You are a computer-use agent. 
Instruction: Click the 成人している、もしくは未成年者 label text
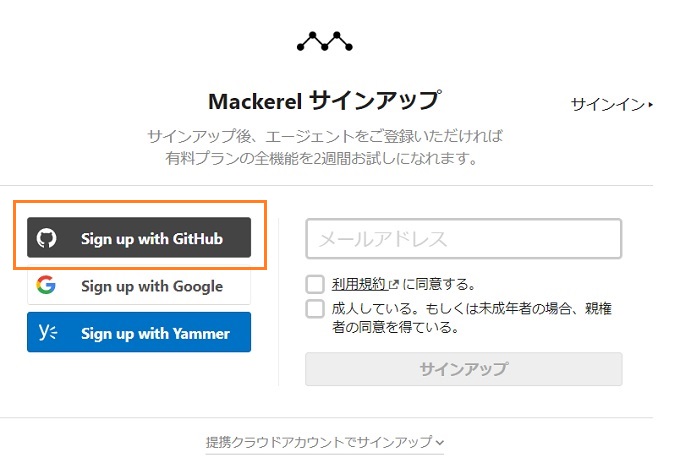(472, 317)
